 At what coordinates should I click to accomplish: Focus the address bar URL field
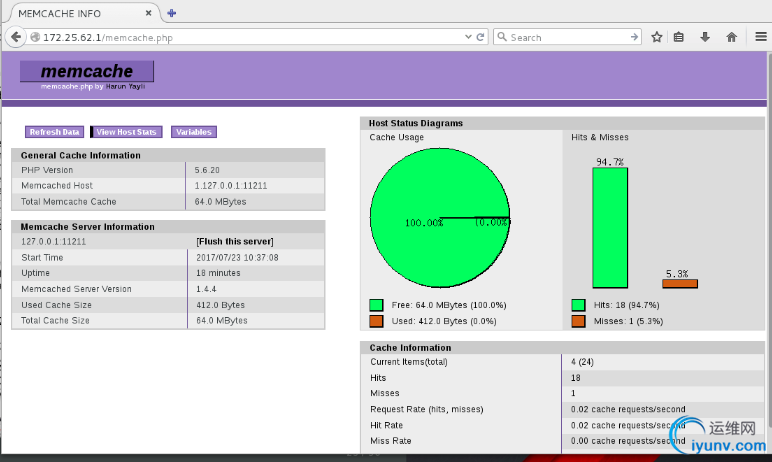point(251,37)
